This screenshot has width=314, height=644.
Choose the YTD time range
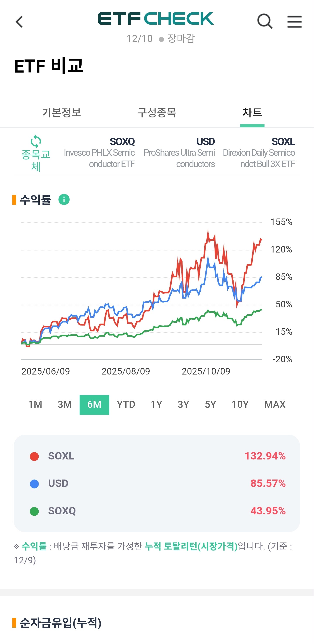pyautogui.click(x=126, y=405)
